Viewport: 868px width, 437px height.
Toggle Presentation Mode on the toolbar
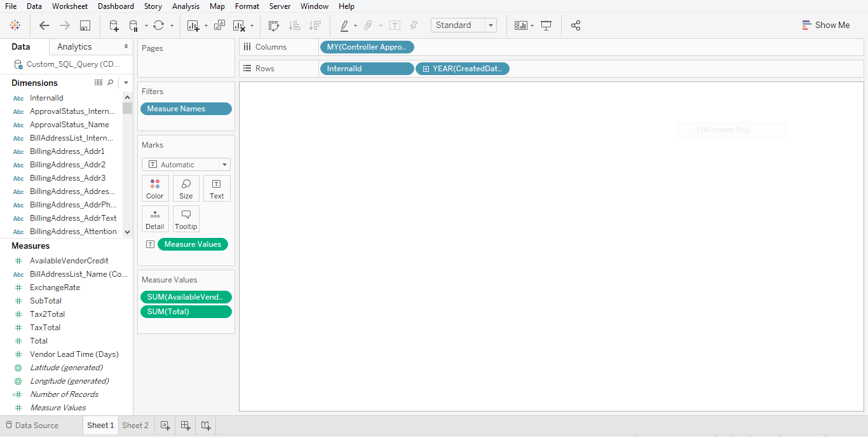pos(546,25)
